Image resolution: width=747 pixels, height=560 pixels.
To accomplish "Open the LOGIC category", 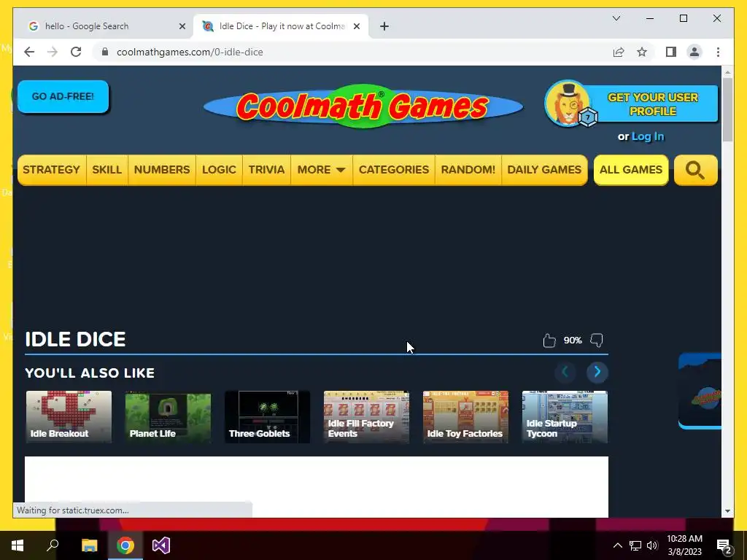I will [x=219, y=170].
